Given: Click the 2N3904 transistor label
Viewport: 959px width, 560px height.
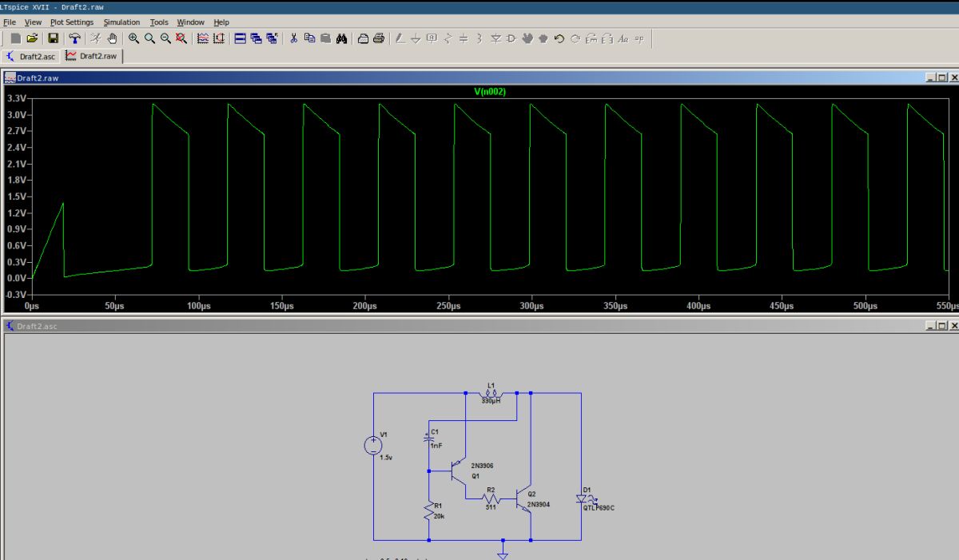Looking at the screenshot, I should 539,504.
